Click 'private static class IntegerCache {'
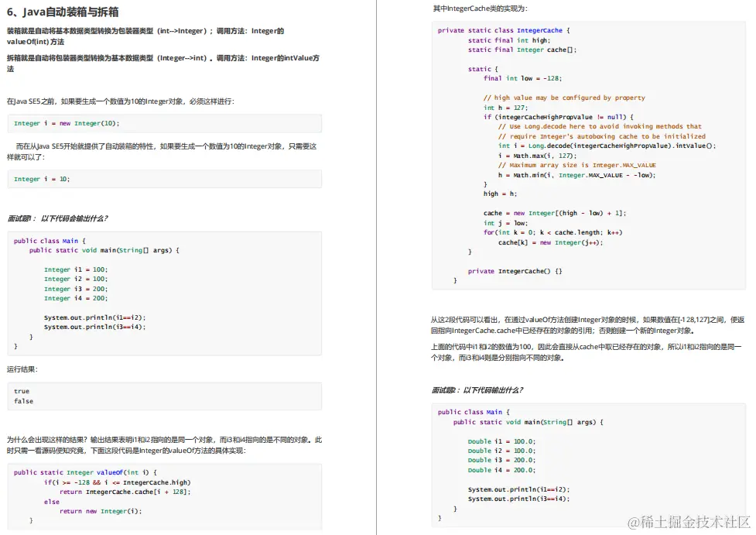The height and width of the screenshot is (535, 756). pos(504,30)
